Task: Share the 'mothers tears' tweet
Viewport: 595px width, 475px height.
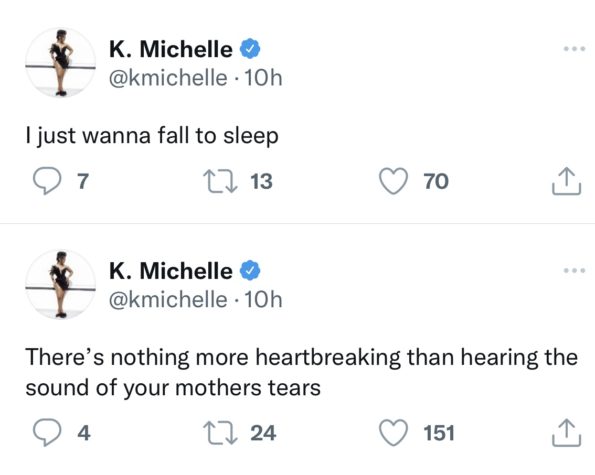Action: point(566,433)
